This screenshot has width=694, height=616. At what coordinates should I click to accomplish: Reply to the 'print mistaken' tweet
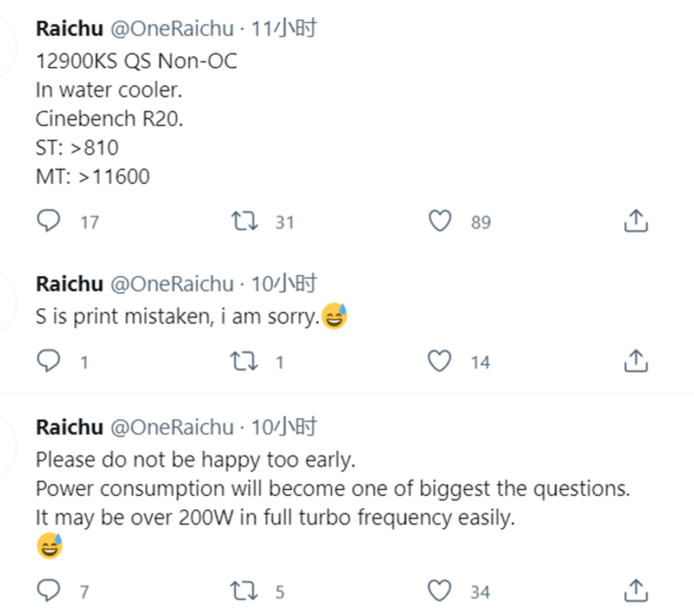click(49, 361)
